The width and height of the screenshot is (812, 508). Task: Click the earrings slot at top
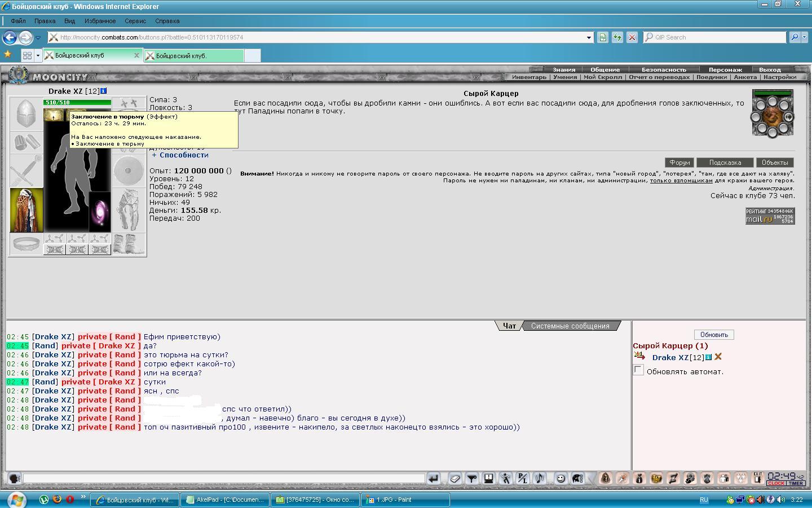129,103
